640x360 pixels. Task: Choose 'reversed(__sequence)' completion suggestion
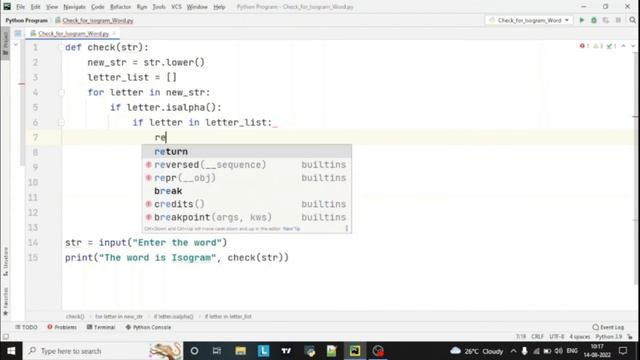[247, 164]
